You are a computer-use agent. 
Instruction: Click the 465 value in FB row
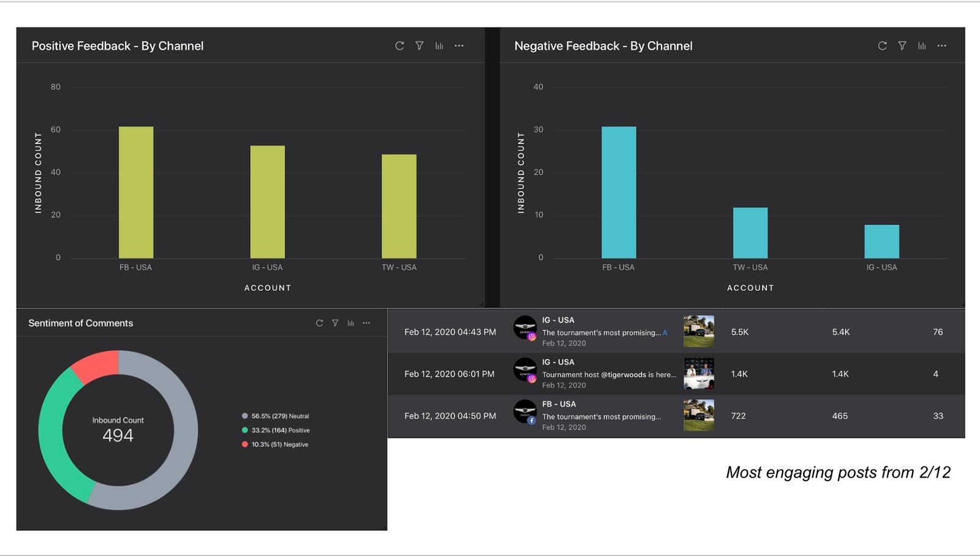tap(840, 416)
